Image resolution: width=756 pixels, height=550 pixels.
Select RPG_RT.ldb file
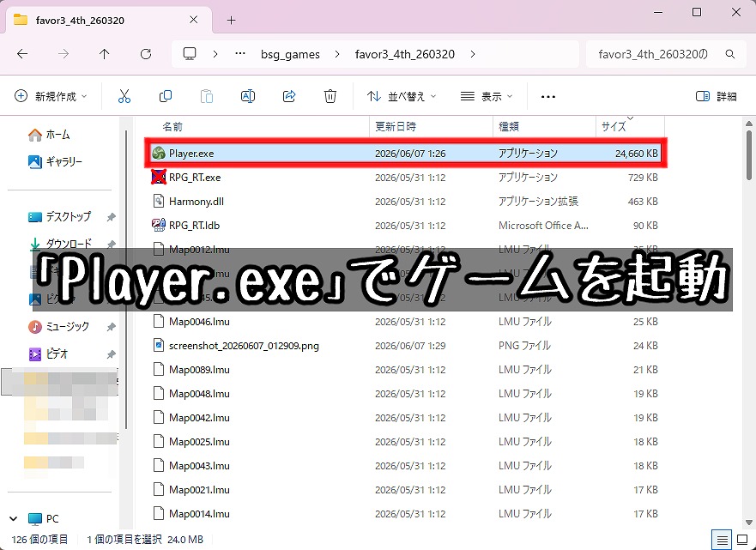tap(194, 226)
